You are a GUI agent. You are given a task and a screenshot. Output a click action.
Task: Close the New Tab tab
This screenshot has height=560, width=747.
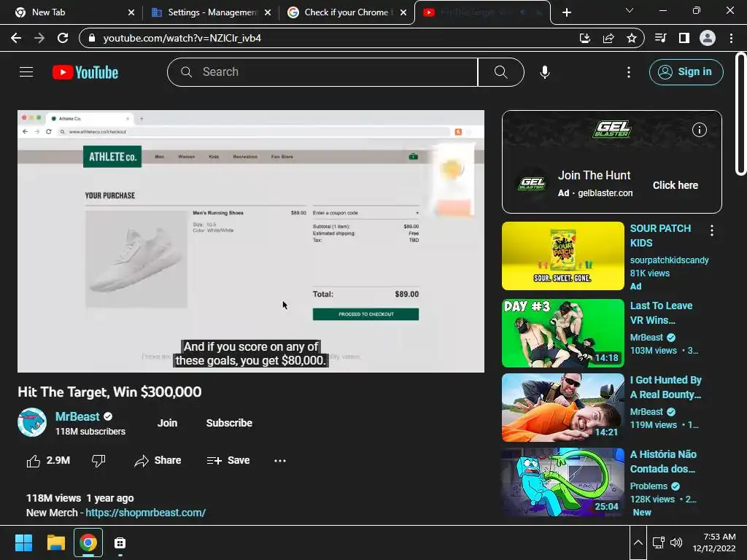coord(131,12)
